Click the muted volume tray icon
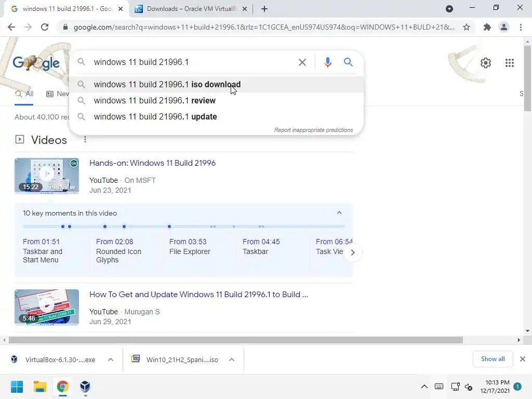This screenshot has height=399, width=532. [469, 387]
